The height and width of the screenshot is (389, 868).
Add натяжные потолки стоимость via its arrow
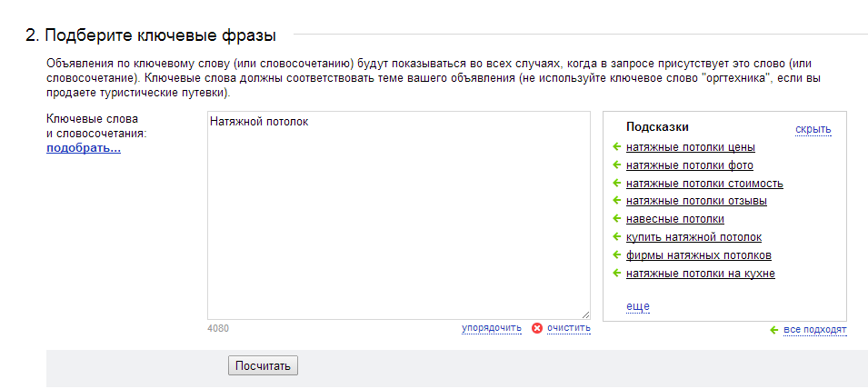tap(617, 184)
